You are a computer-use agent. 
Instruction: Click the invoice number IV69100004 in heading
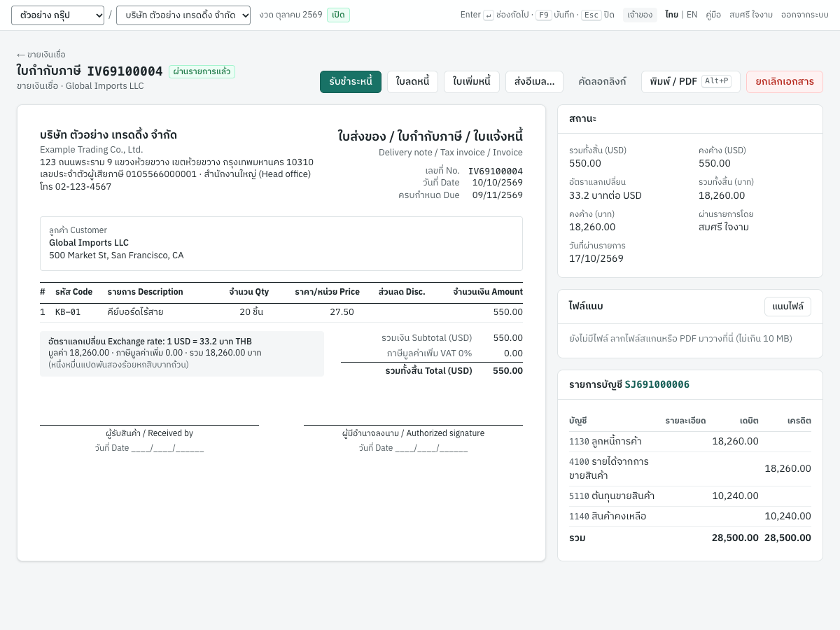(x=125, y=71)
